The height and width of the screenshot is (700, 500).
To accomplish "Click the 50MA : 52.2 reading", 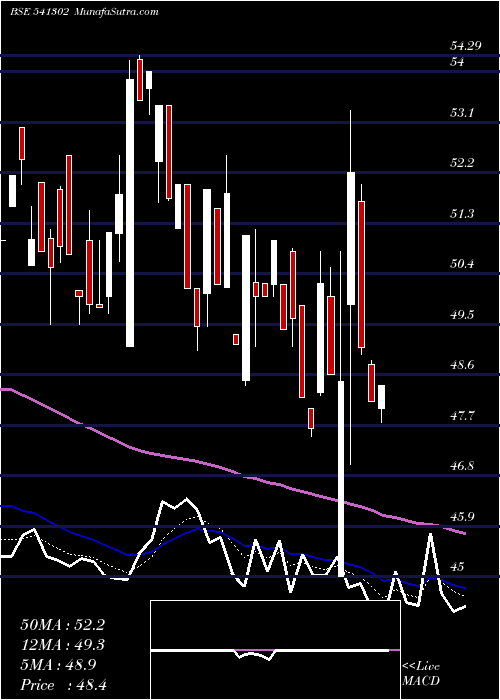I will (x=62, y=625).
